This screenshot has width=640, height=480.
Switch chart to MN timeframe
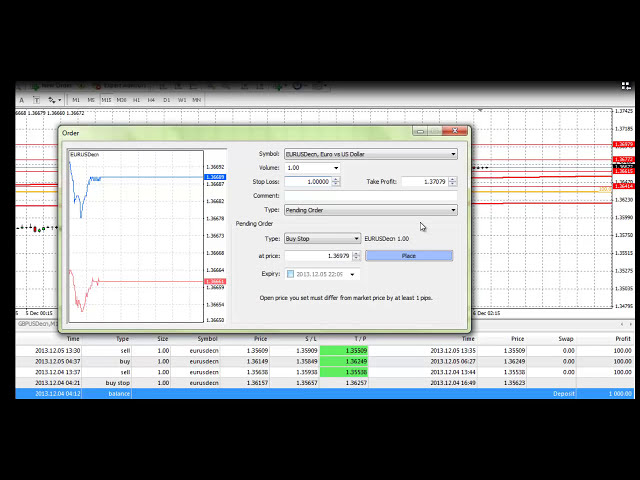(x=197, y=100)
